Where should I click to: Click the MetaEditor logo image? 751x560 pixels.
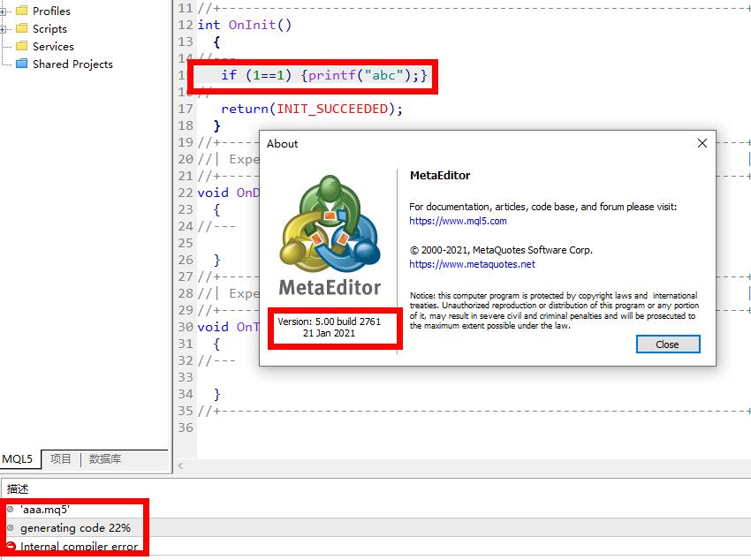(x=330, y=235)
